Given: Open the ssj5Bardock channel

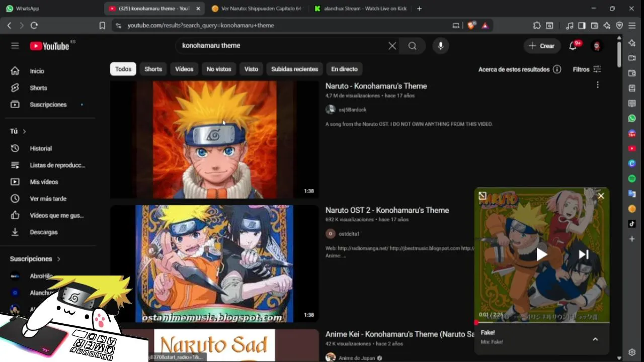Looking at the screenshot, I should coord(352,110).
